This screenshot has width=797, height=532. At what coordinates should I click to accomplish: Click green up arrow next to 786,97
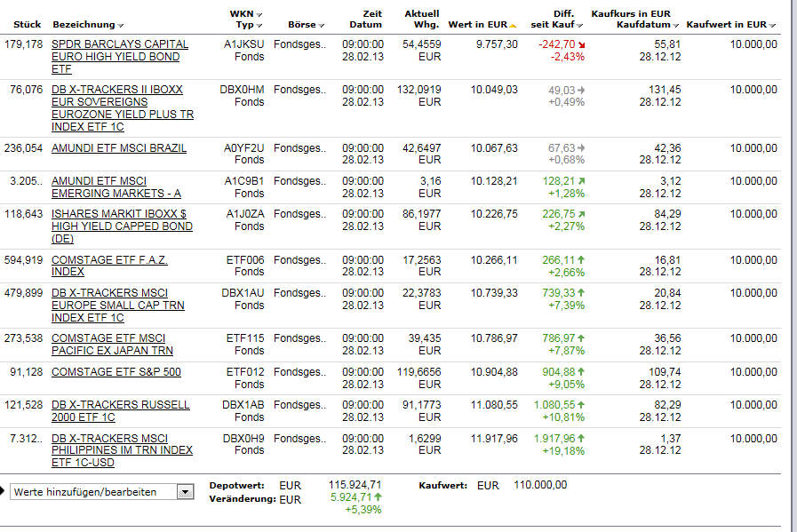pos(581,337)
